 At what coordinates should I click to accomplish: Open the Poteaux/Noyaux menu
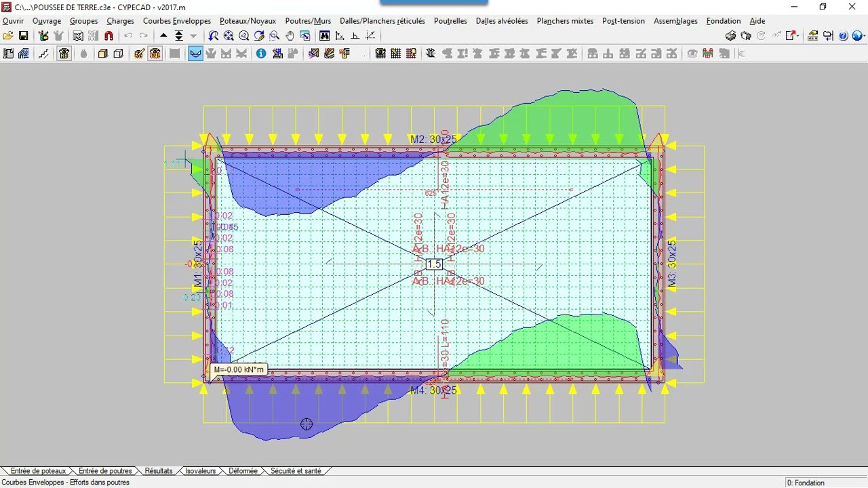(248, 21)
